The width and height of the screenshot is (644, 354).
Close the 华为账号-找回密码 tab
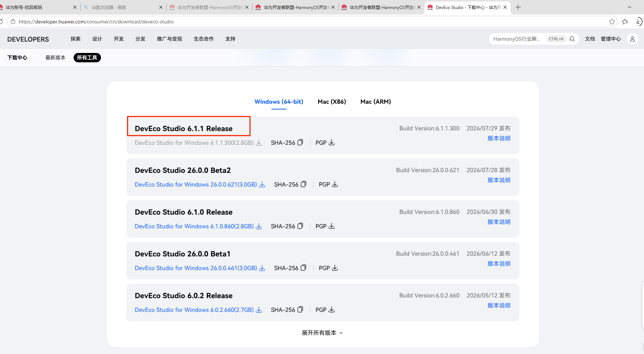pos(75,7)
